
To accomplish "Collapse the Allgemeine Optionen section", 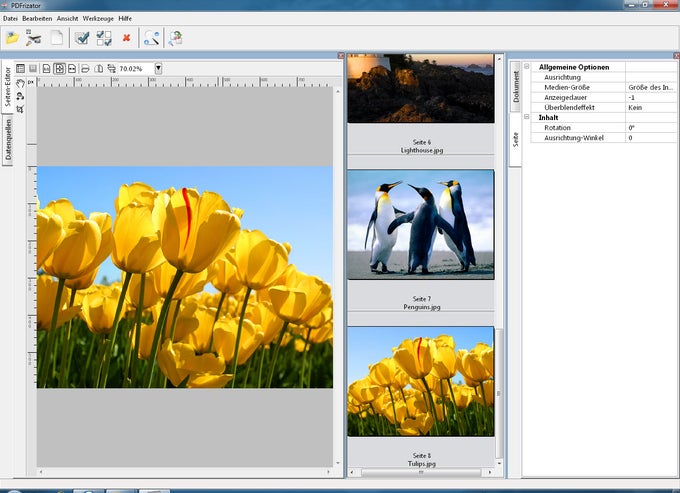I will click(526, 66).
